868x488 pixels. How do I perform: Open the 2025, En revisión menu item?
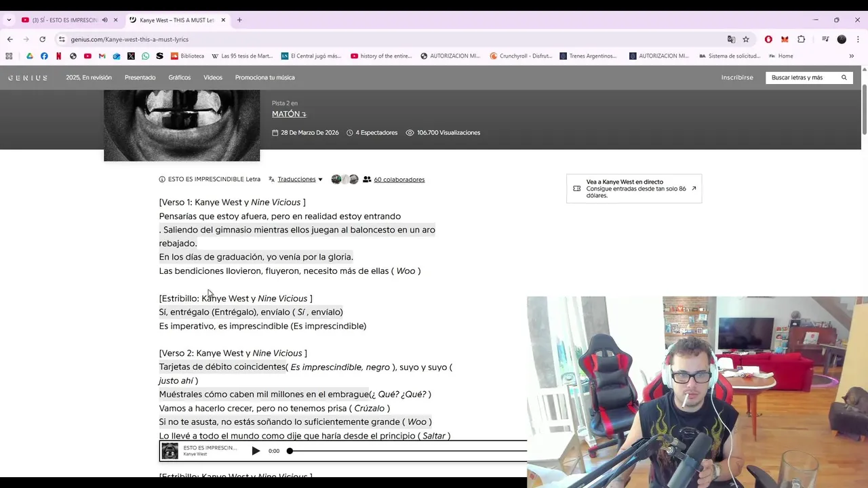89,77
